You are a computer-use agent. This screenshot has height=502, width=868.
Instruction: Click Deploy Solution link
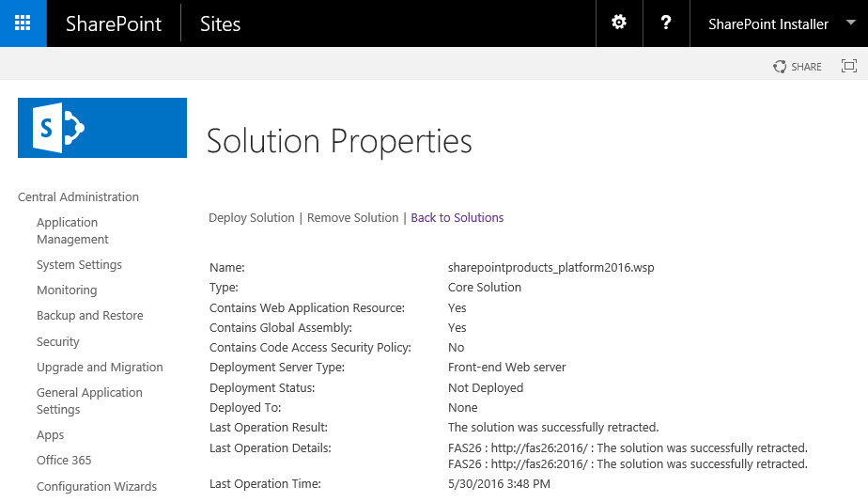click(252, 218)
